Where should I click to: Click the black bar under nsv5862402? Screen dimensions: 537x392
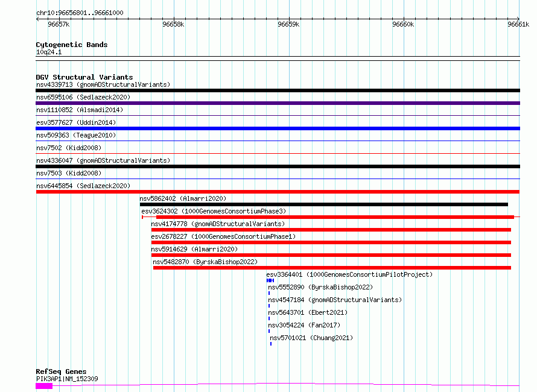323,204
